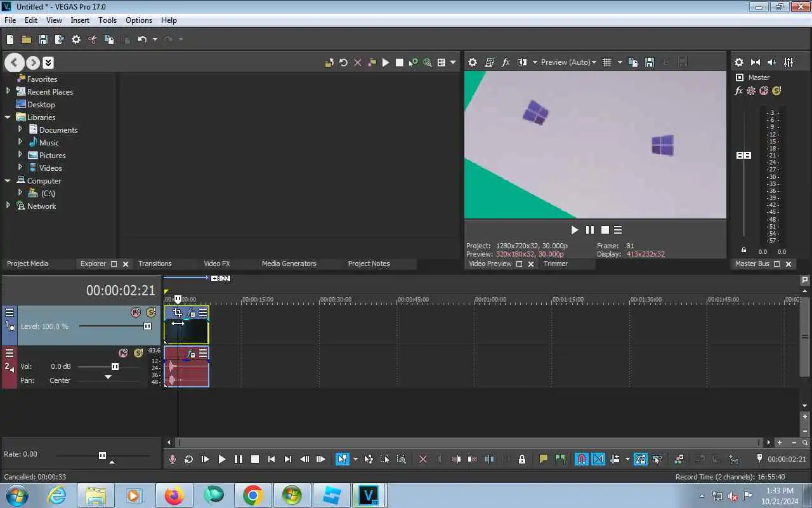The width and height of the screenshot is (812, 508).
Task: Click the playback Rate slider handle
Action: [102, 455]
